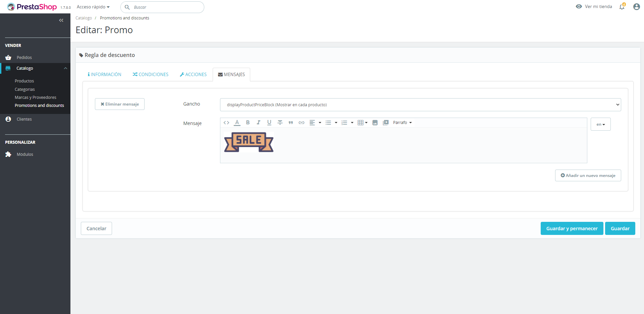644x314 pixels.
Task: Click the text alignment icon
Action: coord(312,123)
